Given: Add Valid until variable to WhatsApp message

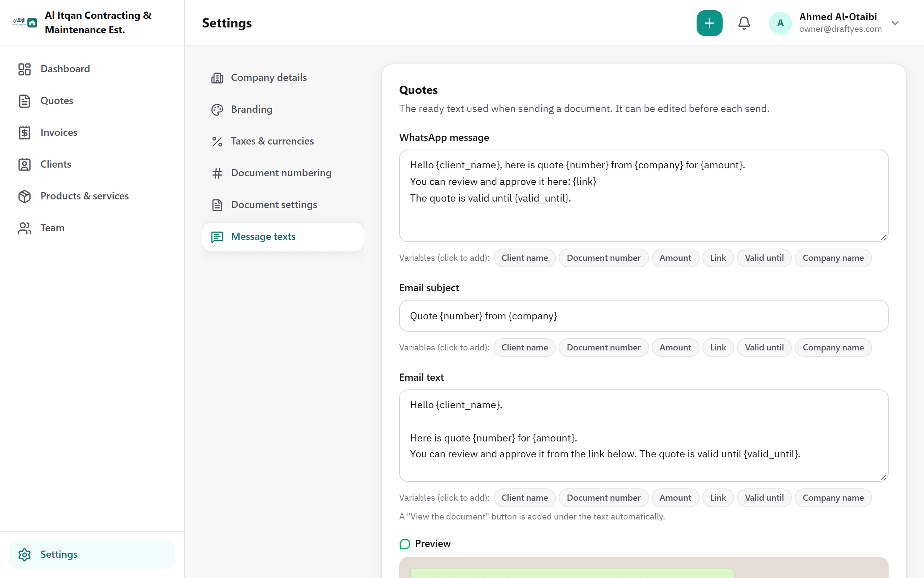Looking at the screenshot, I should coord(764,258).
